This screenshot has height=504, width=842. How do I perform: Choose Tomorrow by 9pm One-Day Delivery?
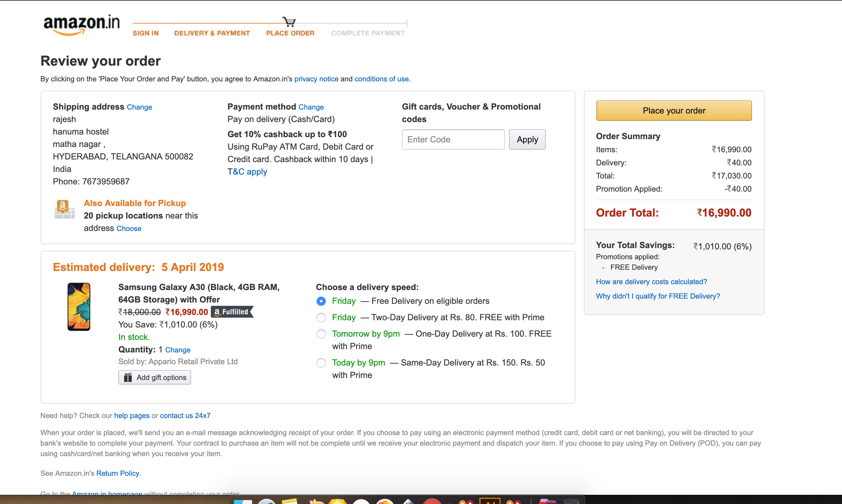pos(321,334)
